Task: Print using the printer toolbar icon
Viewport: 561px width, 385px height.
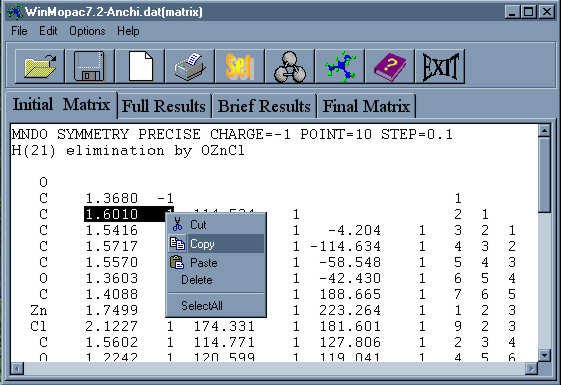Action: [x=190, y=67]
